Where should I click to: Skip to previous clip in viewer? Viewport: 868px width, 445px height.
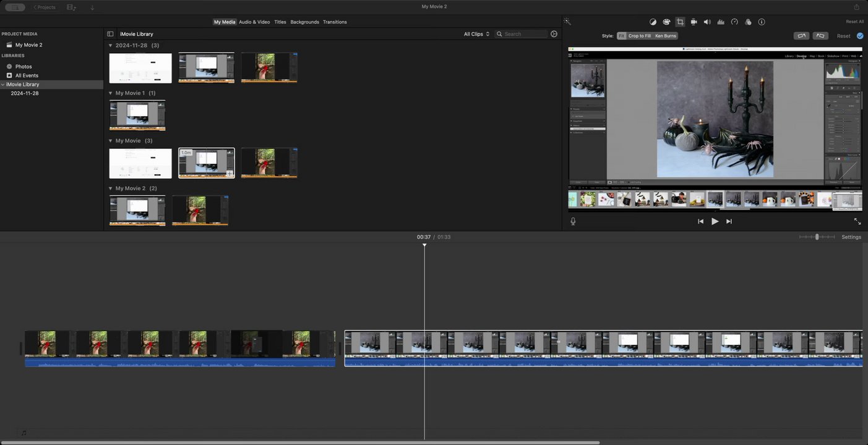[x=700, y=221]
